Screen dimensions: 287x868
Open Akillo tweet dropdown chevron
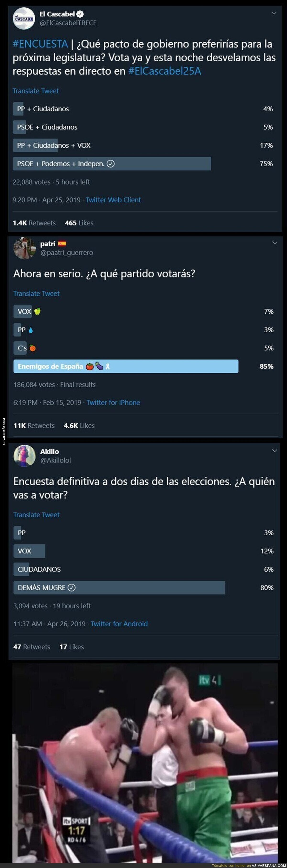(x=275, y=451)
